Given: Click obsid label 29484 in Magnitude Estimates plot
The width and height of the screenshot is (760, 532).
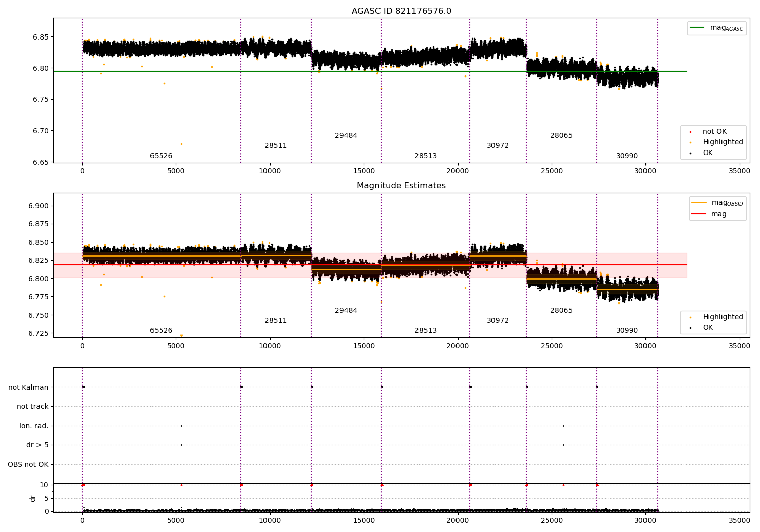Looking at the screenshot, I should coord(346,311).
